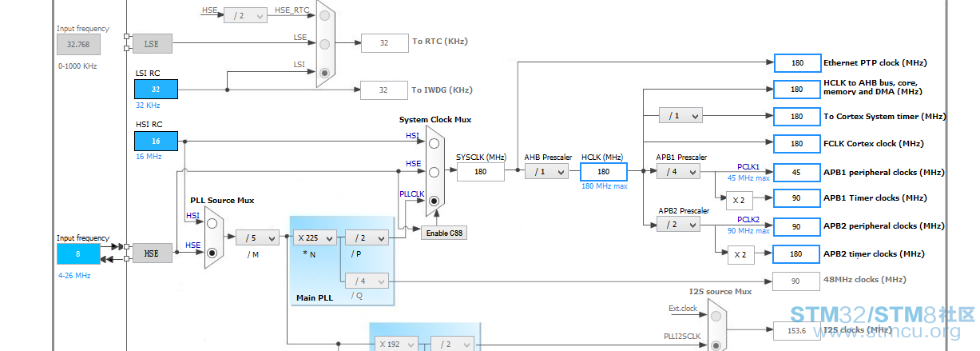Click the To IWDG (KHz) value box
The width and height of the screenshot is (980, 351).
(x=384, y=90)
